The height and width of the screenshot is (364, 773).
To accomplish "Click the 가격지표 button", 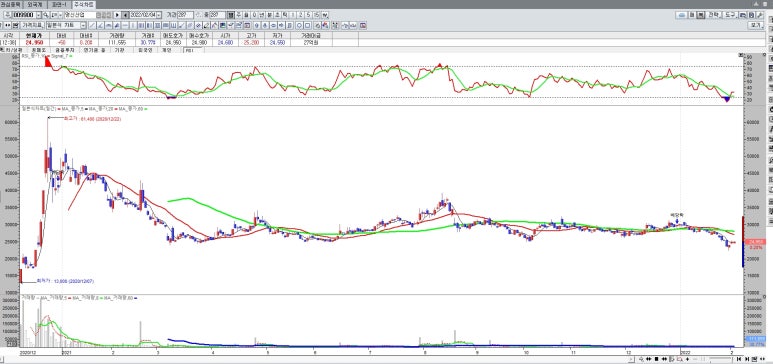I will (33, 25).
